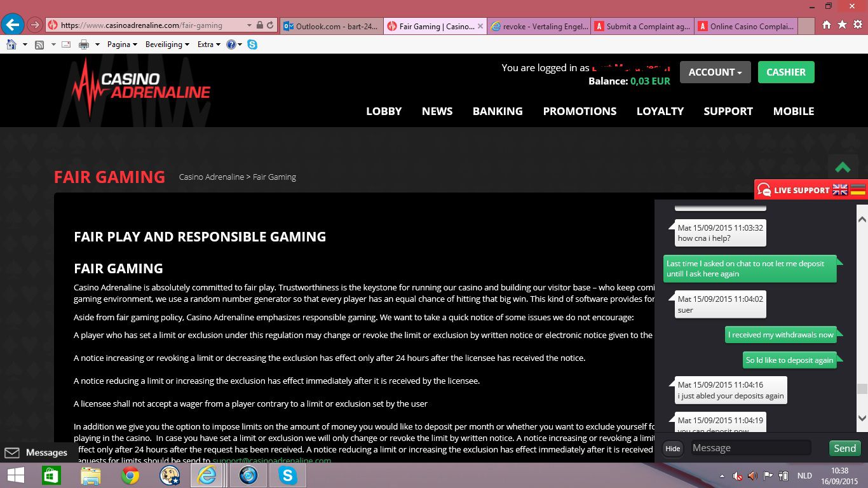Open Google Chrome from the taskbar
The image size is (868, 488).
(x=130, y=475)
